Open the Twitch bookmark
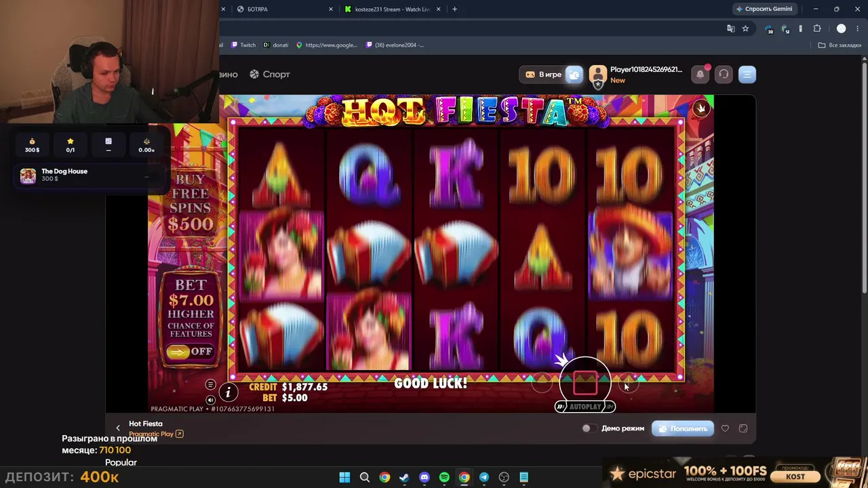 pos(243,45)
